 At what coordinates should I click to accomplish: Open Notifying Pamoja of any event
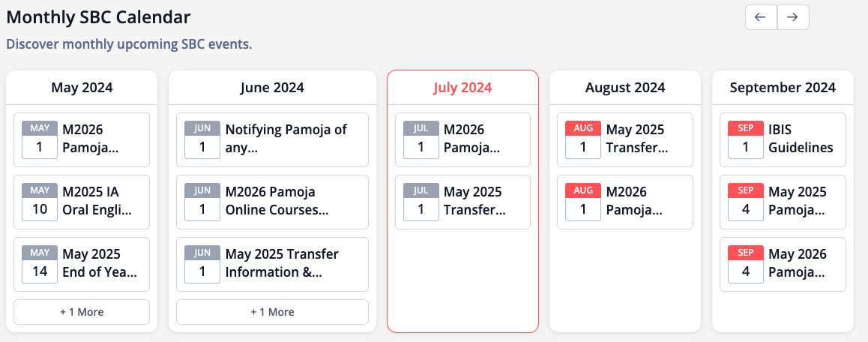[x=286, y=139]
